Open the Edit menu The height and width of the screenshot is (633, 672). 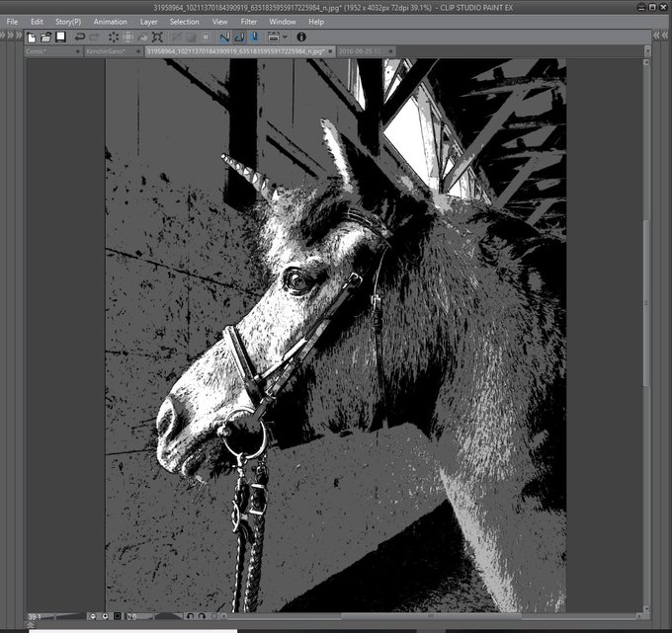[37, 22]
